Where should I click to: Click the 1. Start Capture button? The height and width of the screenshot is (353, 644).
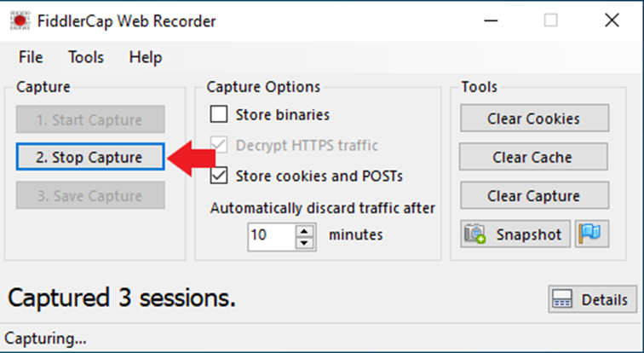90,119
